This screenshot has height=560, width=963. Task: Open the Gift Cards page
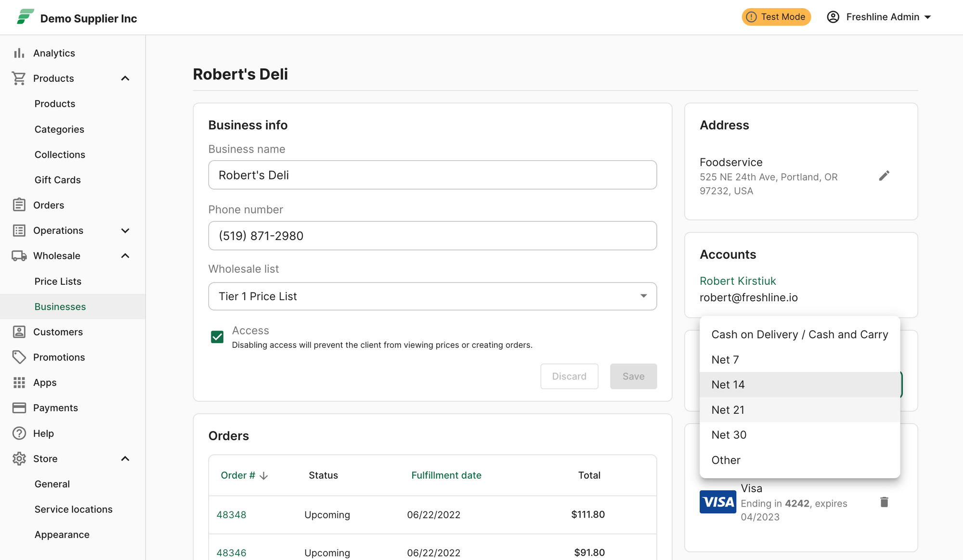[57, 180]
